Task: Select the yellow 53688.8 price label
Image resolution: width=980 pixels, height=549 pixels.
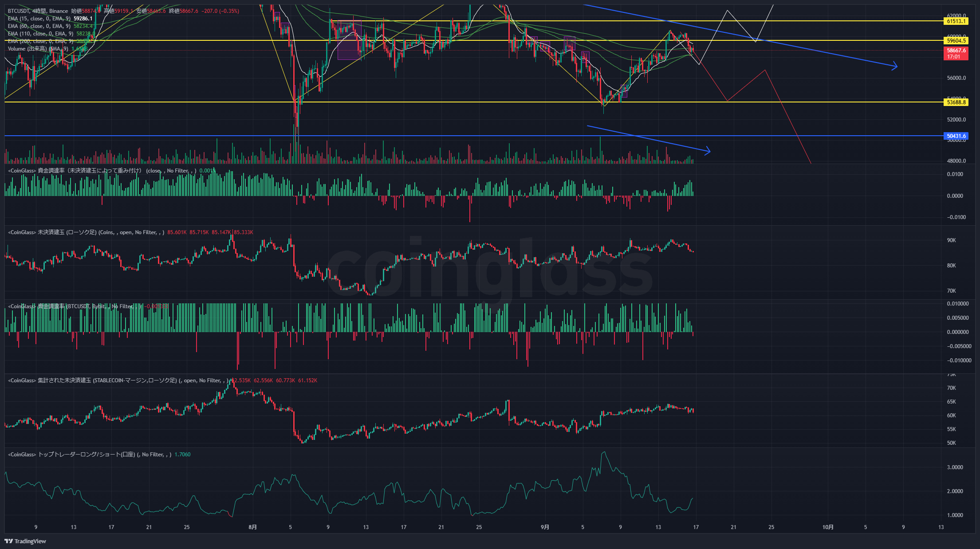Action: coord(956,102)
